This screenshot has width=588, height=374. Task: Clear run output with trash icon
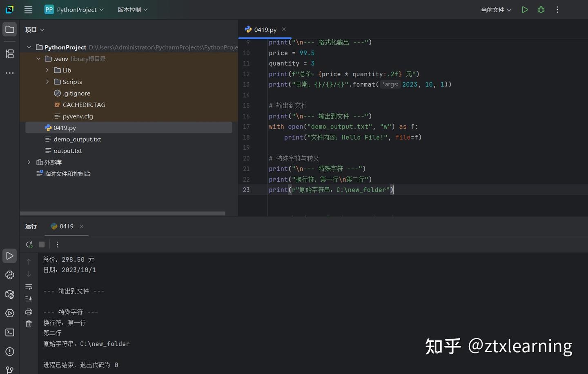click(x=29, y=324)
